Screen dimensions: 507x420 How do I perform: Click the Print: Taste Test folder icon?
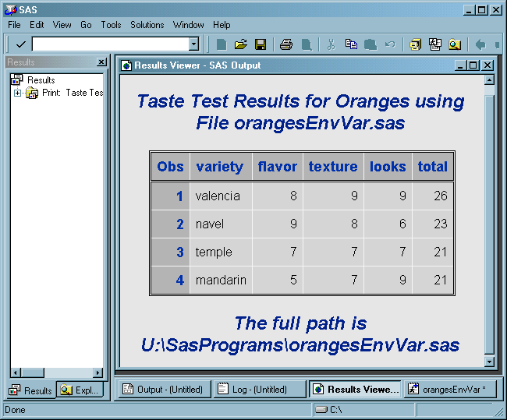click(32, 93)
